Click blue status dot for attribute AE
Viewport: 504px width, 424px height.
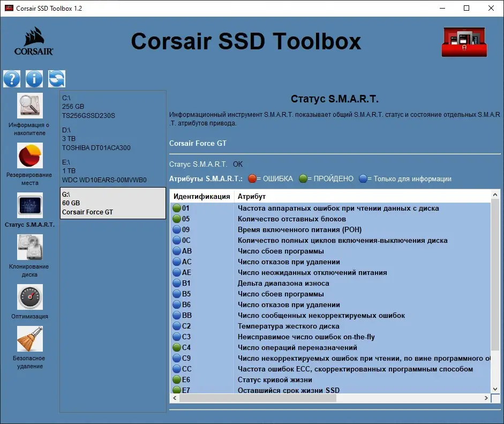177,272
